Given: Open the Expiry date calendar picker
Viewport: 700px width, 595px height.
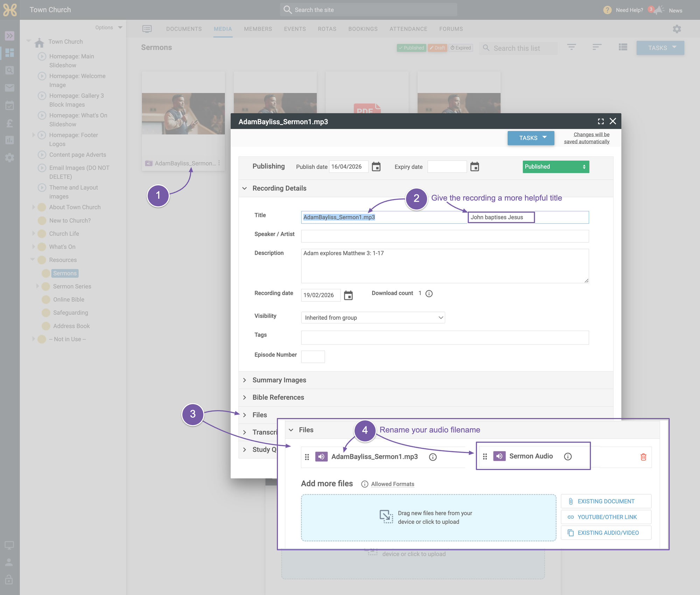Looking at the screenshot, I should pyautogui.click(x=475, y=167).
